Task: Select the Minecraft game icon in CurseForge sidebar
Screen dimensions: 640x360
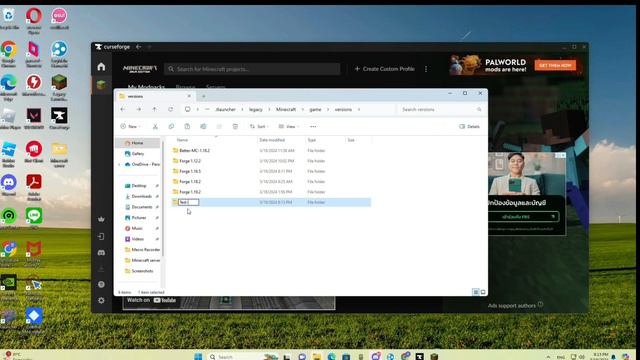Action: point(101,84)
